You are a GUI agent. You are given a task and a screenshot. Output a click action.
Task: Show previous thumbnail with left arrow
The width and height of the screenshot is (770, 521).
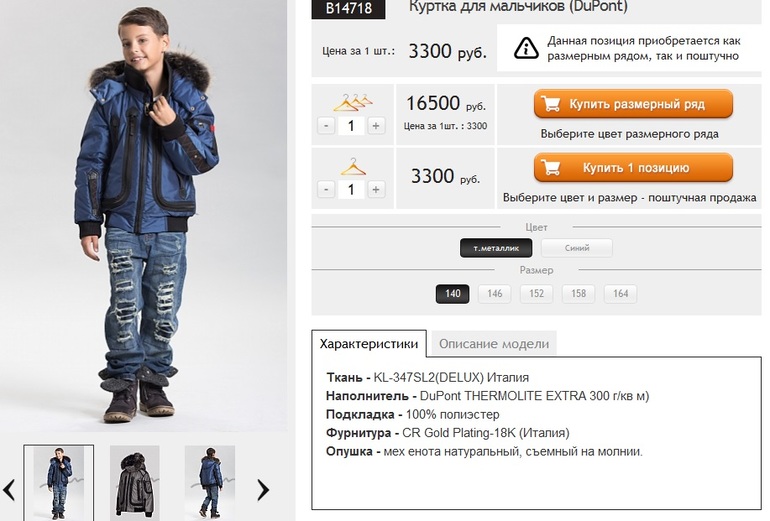(x=9, y=489)
